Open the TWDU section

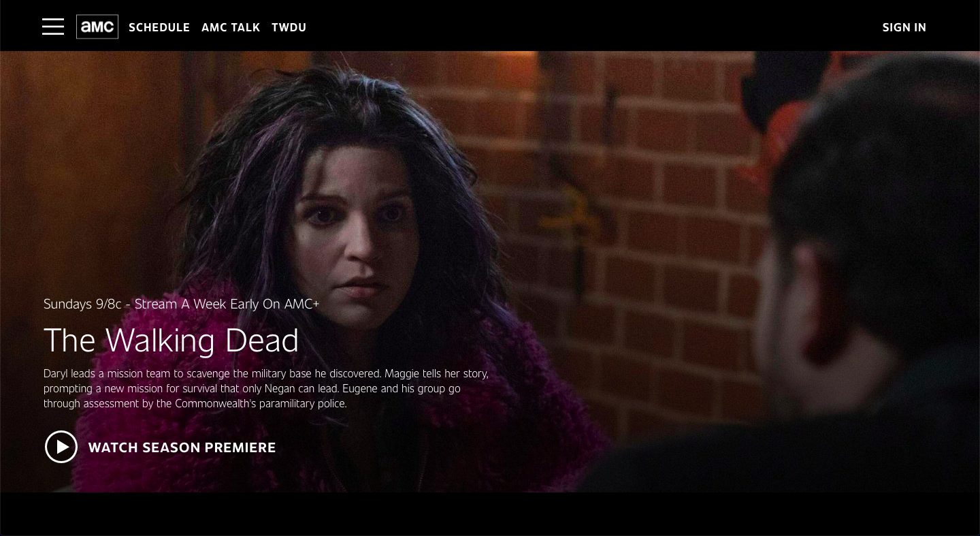pyautogui.click(x=289, y=27)
